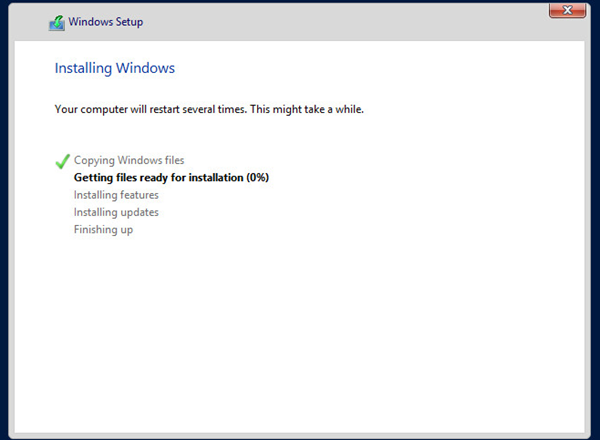Select 'Getting files ready for installation (0%)' step
Viewport: 600px width, 440px height.
[x=171, y=178]
